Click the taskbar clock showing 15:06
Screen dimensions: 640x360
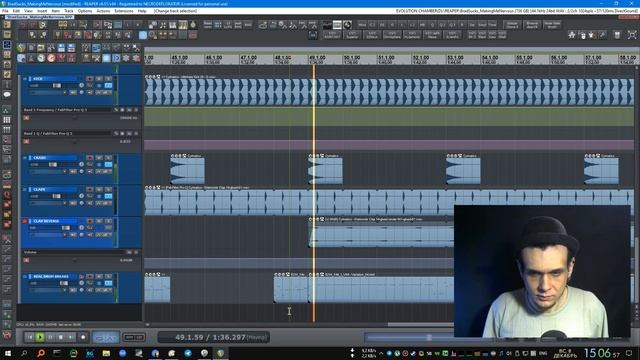tap(602, 353)
